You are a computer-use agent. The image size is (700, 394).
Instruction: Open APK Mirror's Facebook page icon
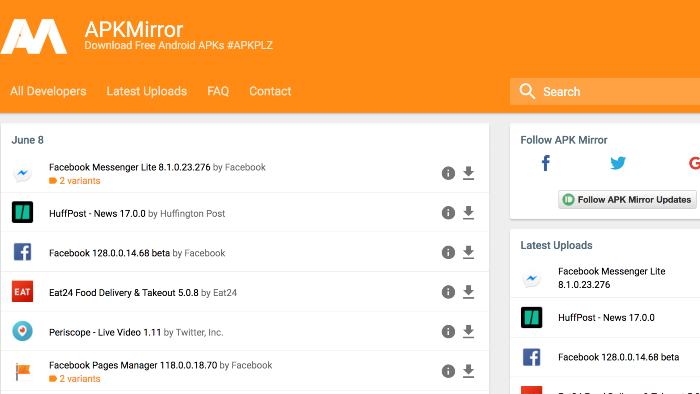[546, 163]
